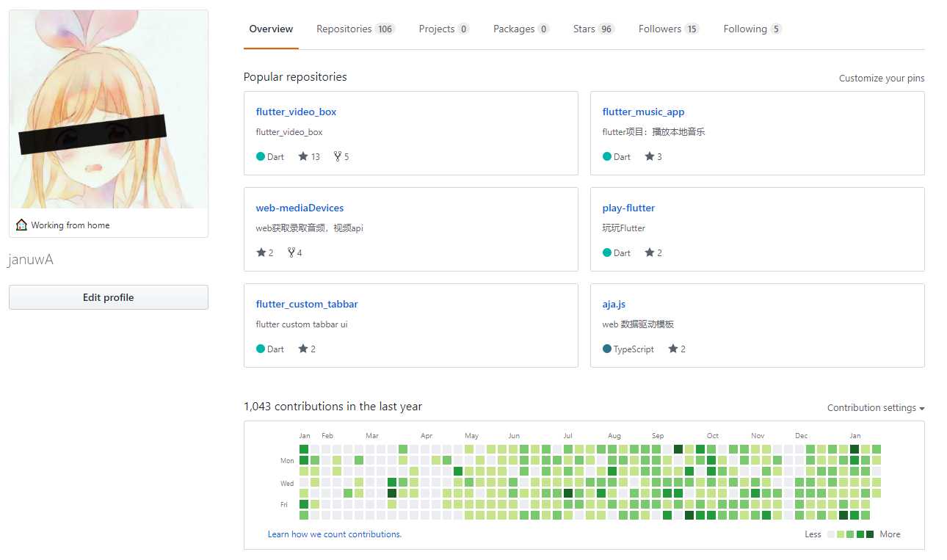The height and width of the screenshot is (560, 947).
Task: Click Working from home status
Action: click(x=70, y=225)
